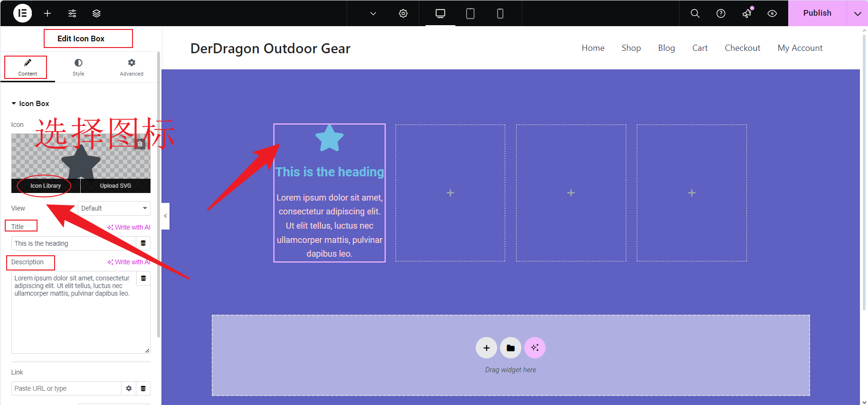This screenshot has width=868, height=405.
Task: Open the View Default dropdown
Action: coord(114,208)
